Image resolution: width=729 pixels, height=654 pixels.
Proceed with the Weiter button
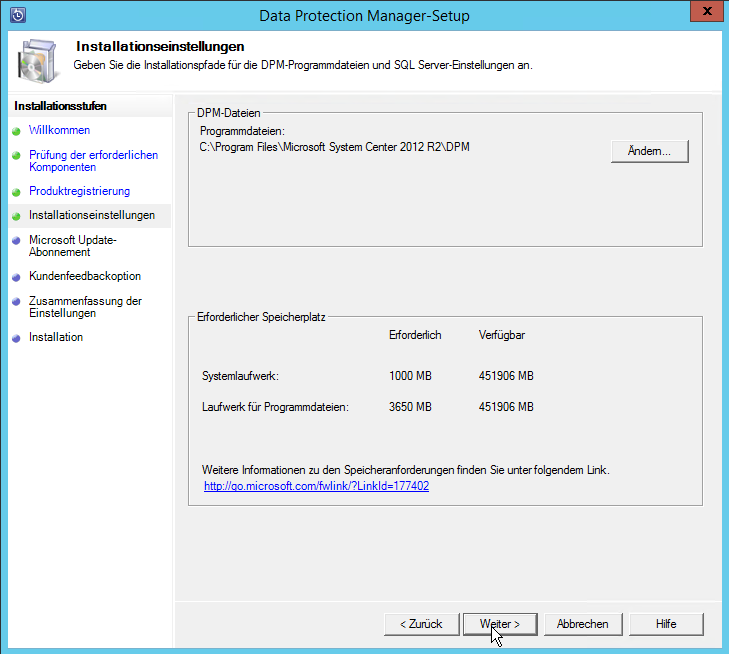click(500, 624)
